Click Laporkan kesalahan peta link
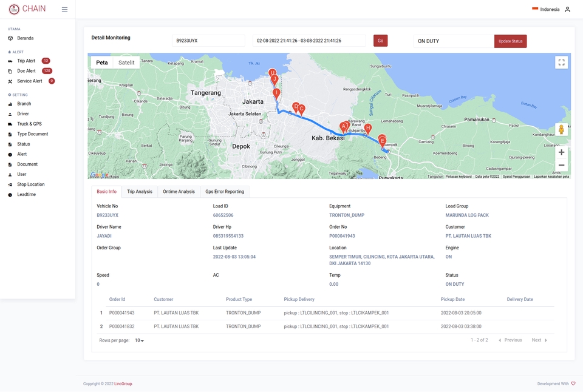 tap(551, 177)
